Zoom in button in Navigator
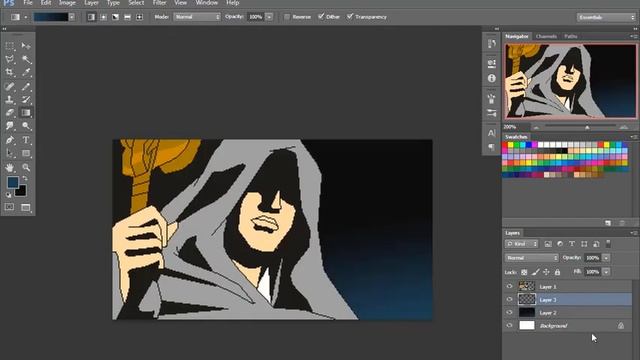 (624, 127)
